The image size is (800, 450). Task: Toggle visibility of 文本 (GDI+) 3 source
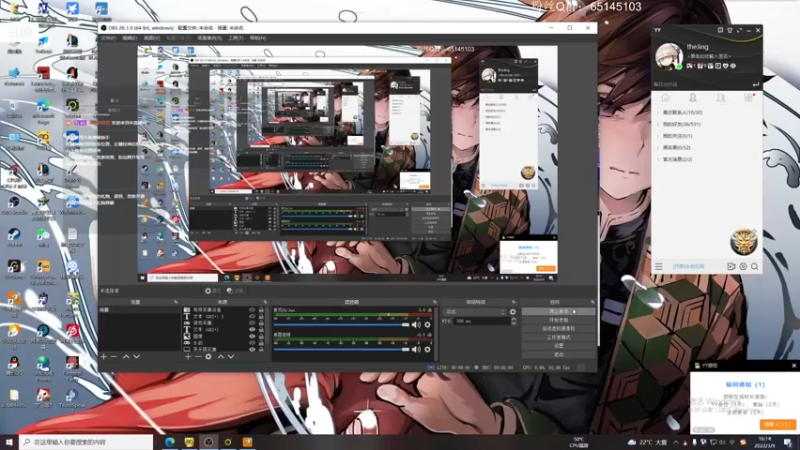click(252, 316)
